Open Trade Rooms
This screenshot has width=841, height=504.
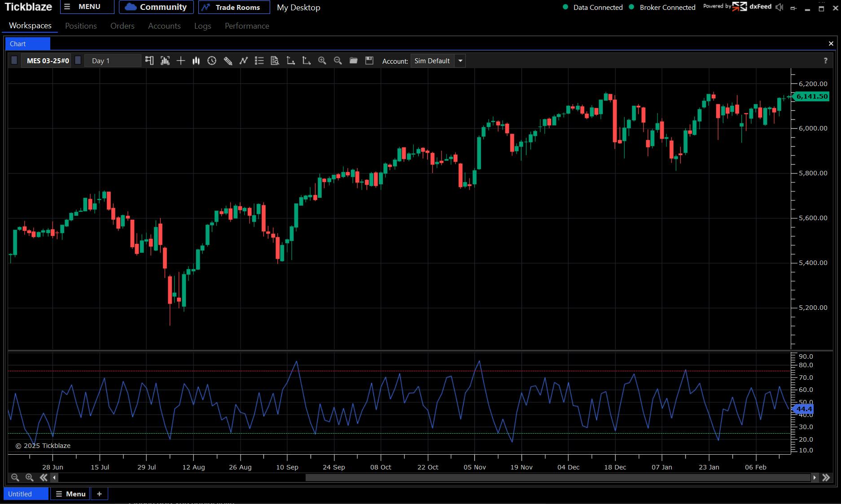pos(234,7)
